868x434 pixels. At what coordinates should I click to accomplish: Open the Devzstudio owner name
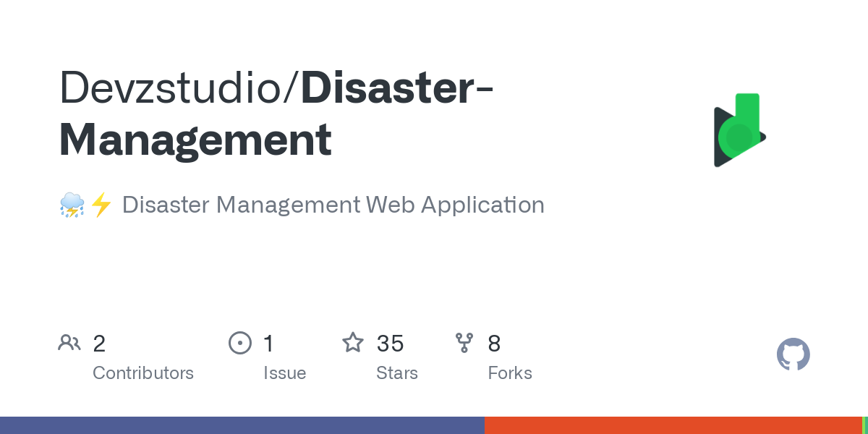click(x=174, y=88)
